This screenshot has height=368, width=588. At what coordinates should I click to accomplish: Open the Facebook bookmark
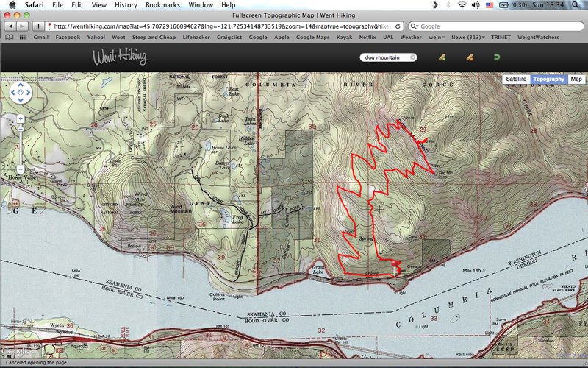[68, 38]
